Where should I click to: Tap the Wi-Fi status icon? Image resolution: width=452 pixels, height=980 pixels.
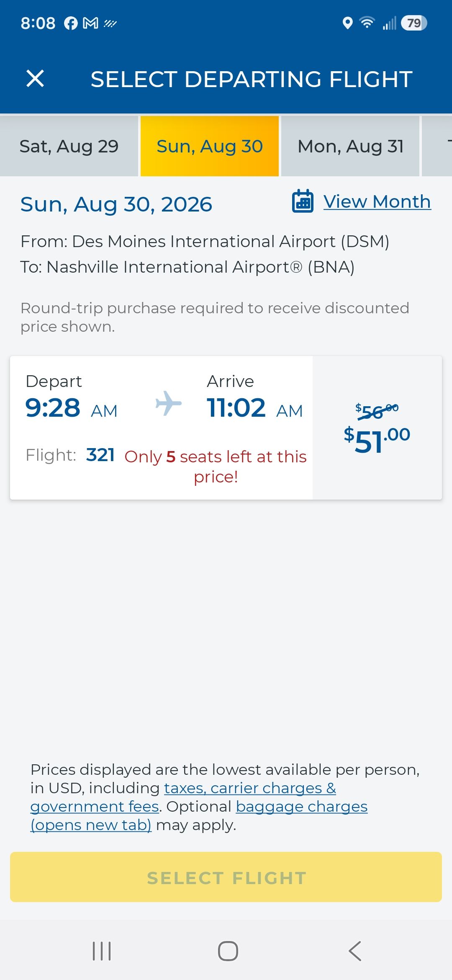tap(367, 23)
